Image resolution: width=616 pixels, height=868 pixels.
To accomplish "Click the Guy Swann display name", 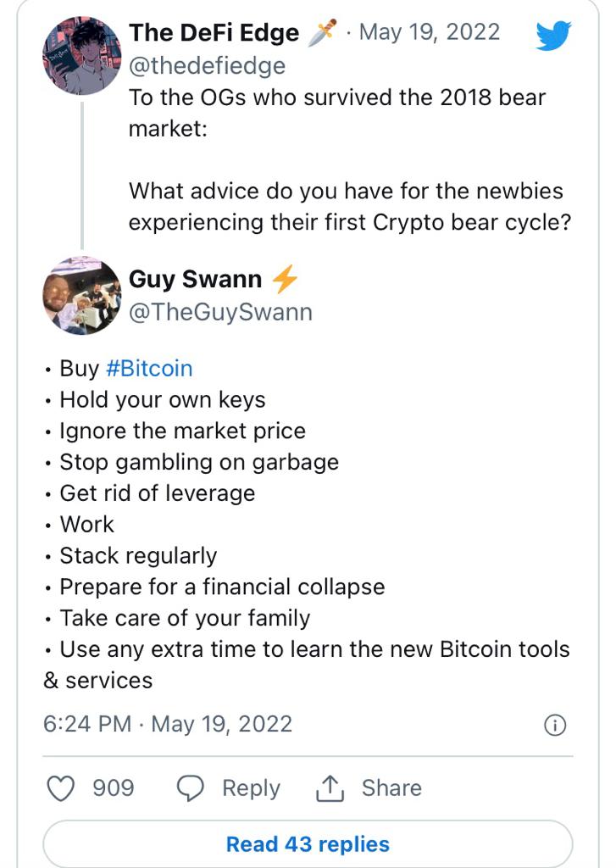I will click(195, 279).
